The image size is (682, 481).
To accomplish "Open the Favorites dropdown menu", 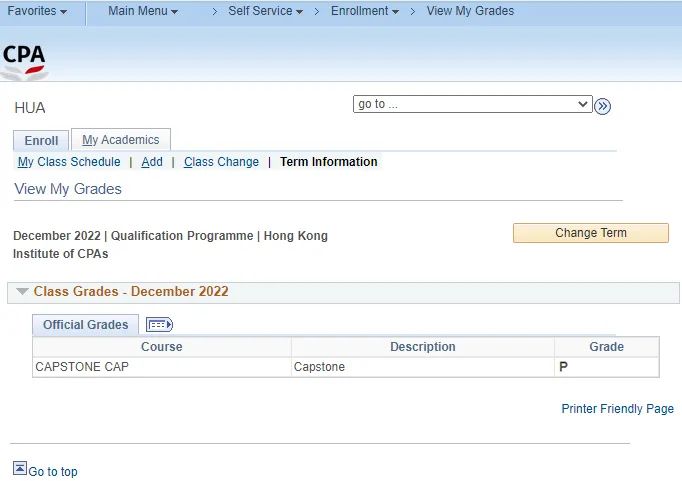I will (37, 11).
